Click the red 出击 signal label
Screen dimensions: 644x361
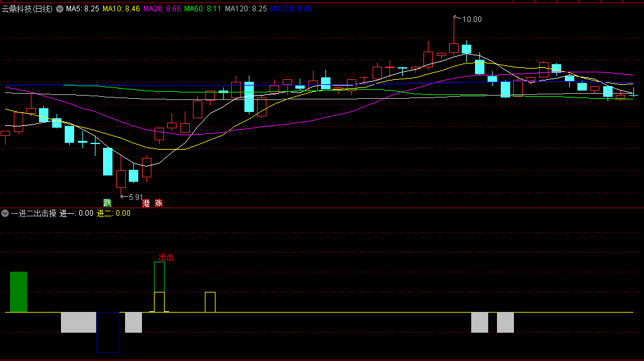click(166, 257)
